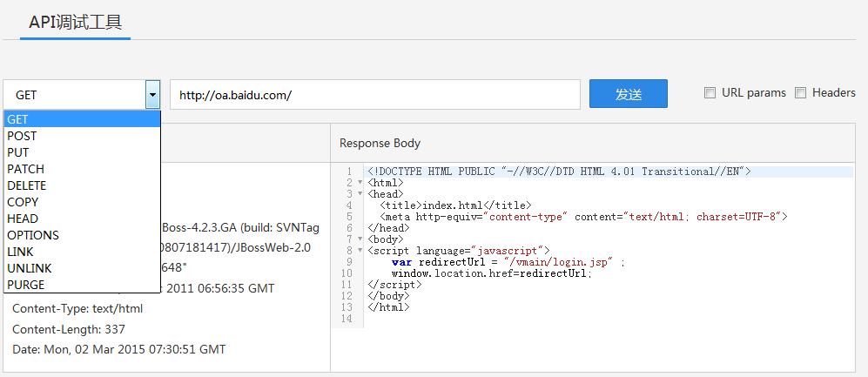The height and width of the screenshot is (377, 868).
Task: Click the closing </html> tag line
Action: (388, 306)
